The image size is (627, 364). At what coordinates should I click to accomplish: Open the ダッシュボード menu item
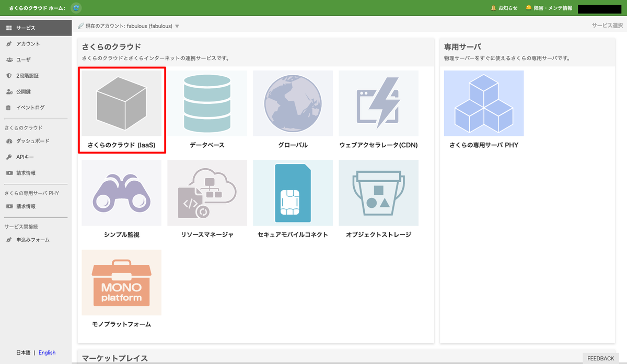click(36, 141)
